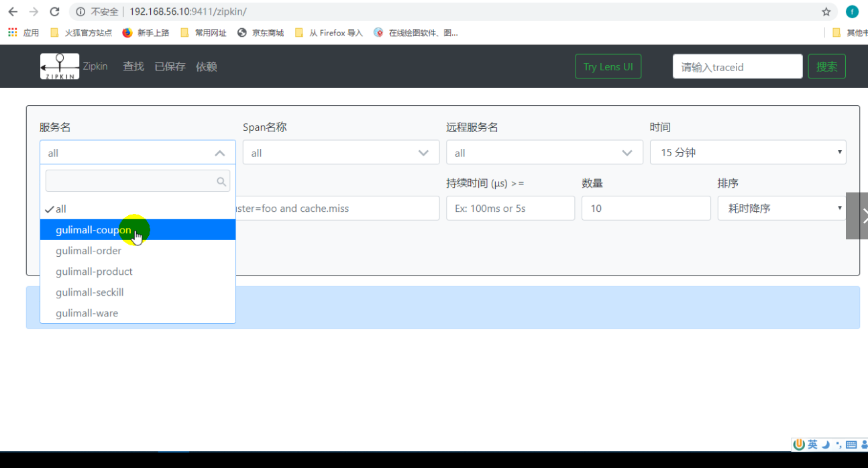Screen dimensions: 868x468
Task: Click the search magnifier in service filter
Action: click(x=221, y=181)
